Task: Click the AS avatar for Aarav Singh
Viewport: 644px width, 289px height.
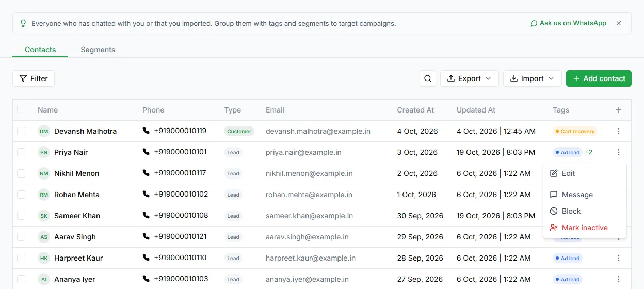Action: click(x=44, y=237)
